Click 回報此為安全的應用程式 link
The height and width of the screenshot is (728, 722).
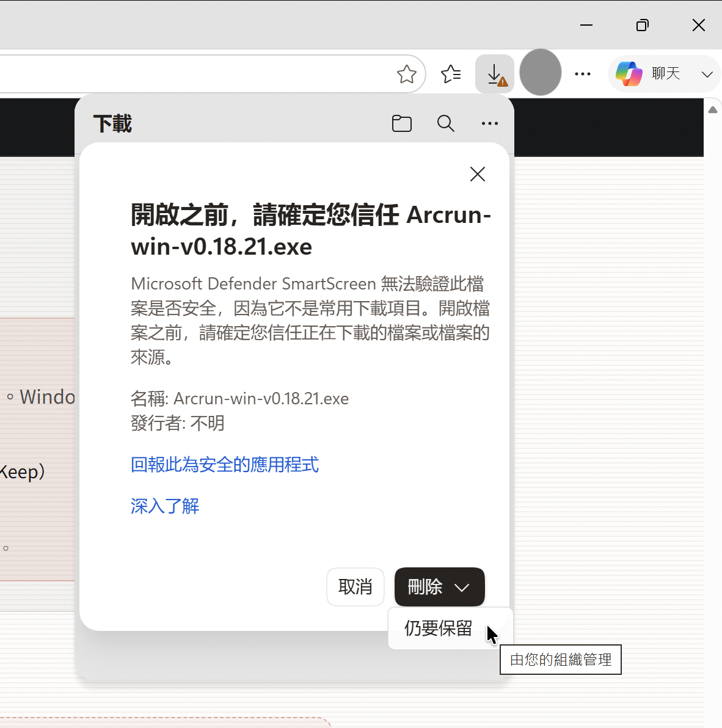pos(225,464)
